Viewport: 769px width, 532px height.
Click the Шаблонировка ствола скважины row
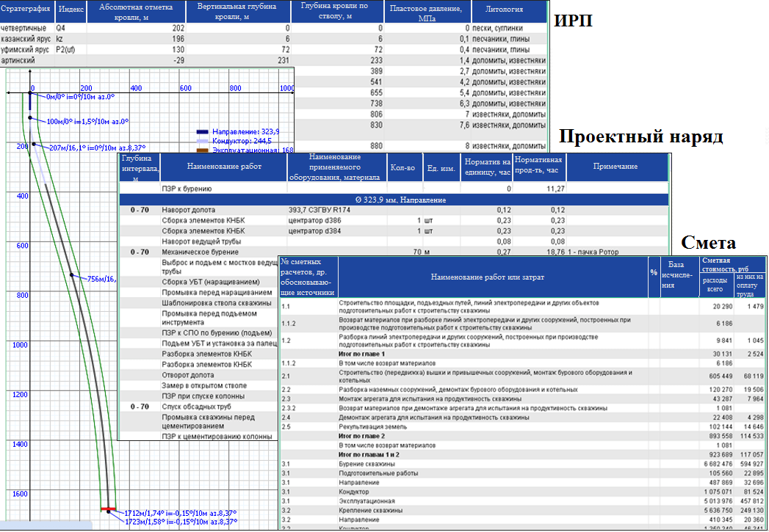point(199,302)
